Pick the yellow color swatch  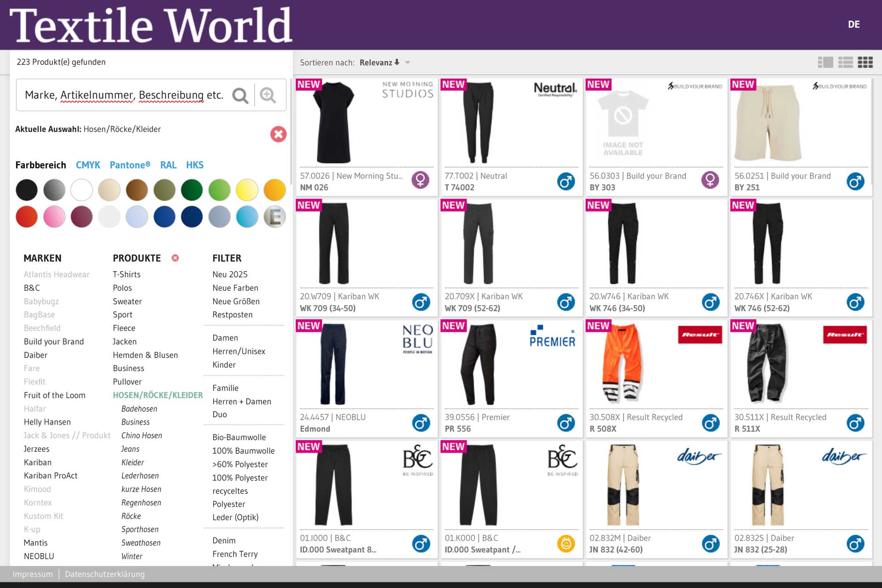[x=247, y=190]
